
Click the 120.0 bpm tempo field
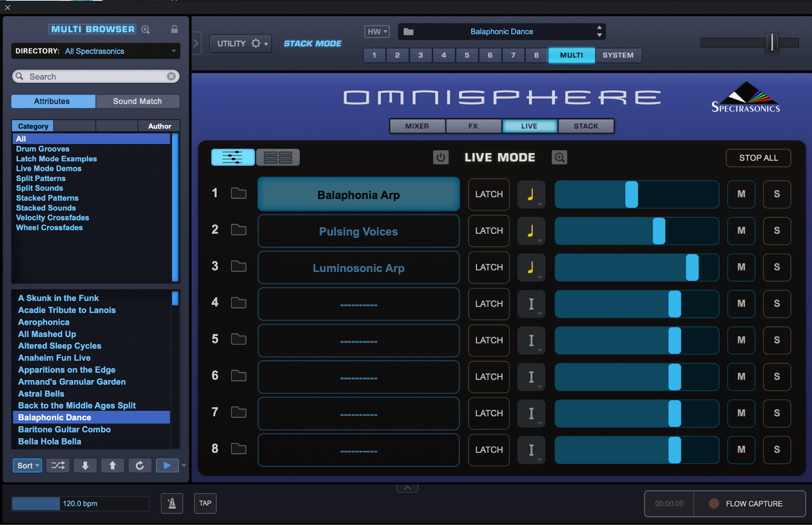[80, 503]
